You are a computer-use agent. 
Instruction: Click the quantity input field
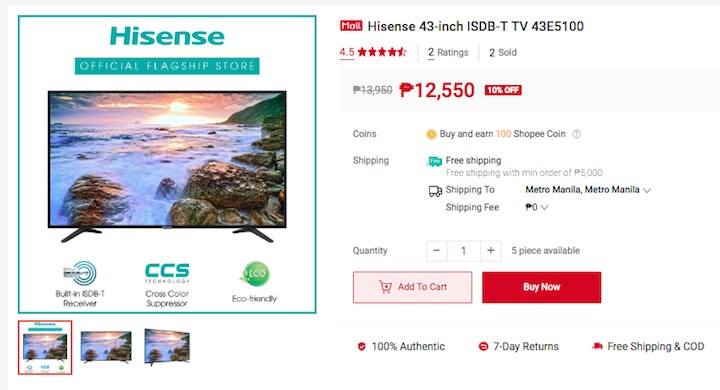(464, 251)
